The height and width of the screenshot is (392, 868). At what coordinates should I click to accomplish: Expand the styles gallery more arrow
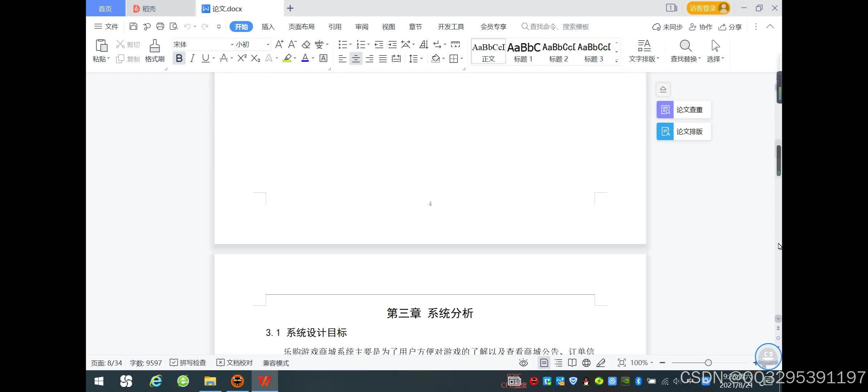[617, 61]
